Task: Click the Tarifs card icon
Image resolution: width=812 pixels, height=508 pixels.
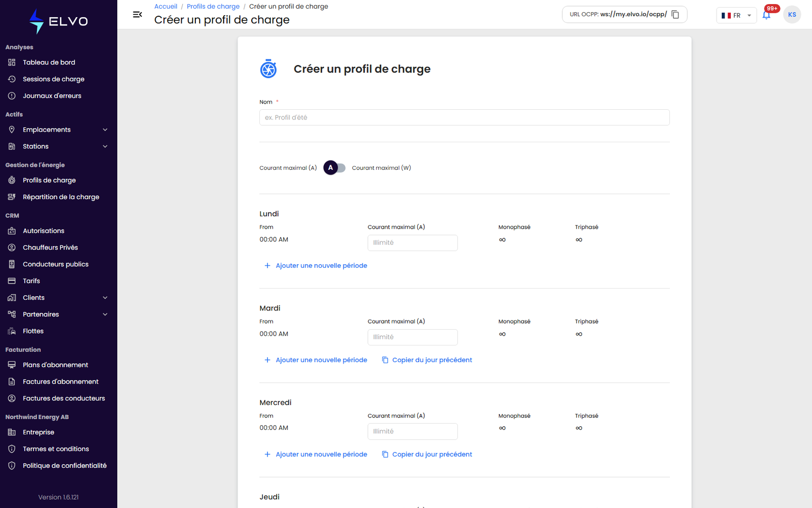Action: point(12,281)
